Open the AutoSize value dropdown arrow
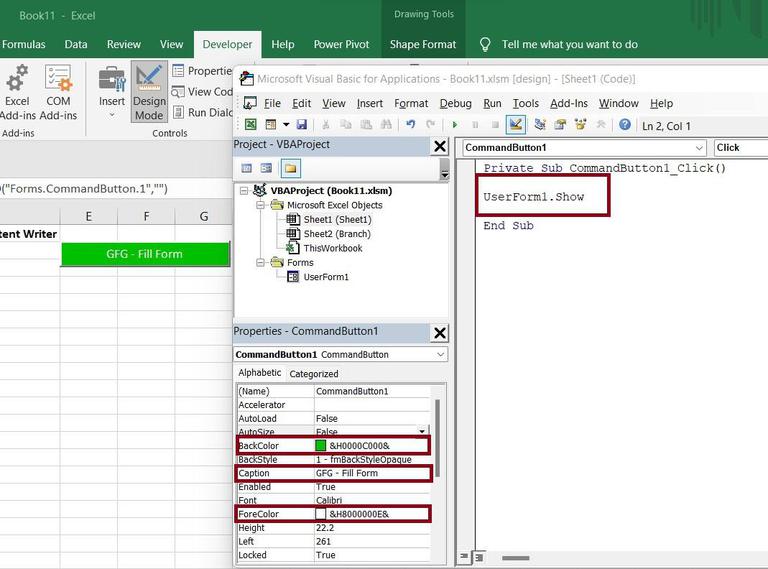Viewport: 768px width, 569px height. pyautogui.click(x=422, y=431)
